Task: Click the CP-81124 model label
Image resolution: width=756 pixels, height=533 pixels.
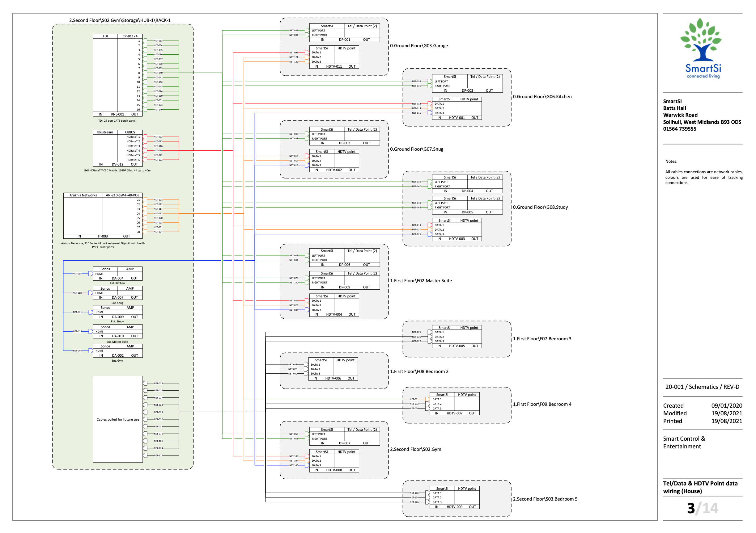Action: pyautogui.click(x=130, y=36)
